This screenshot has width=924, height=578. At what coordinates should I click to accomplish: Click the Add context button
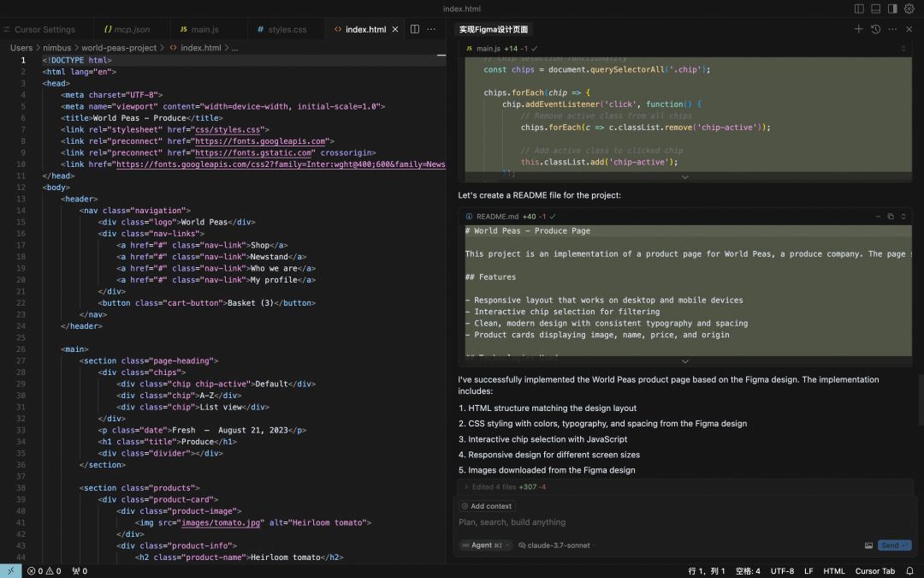click(x=487, y=506)
